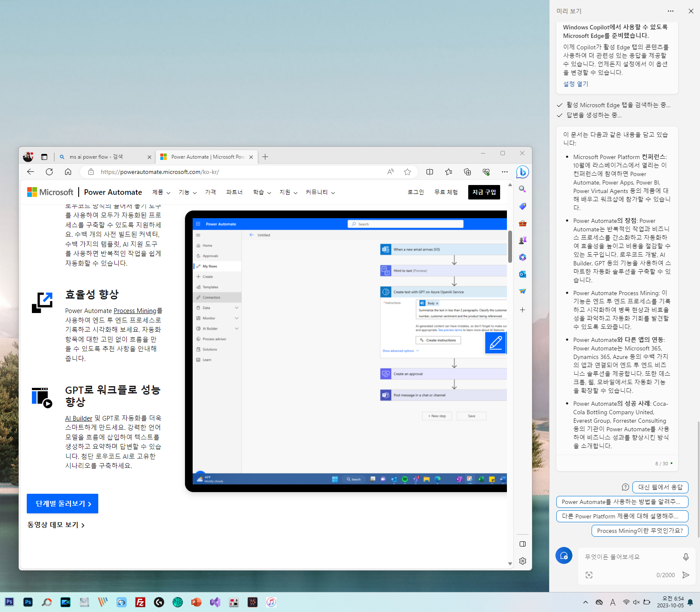Viewport: 700px width, 612px height.
Task: Click the Power Automate product screenshot
Action: (346, 351)
